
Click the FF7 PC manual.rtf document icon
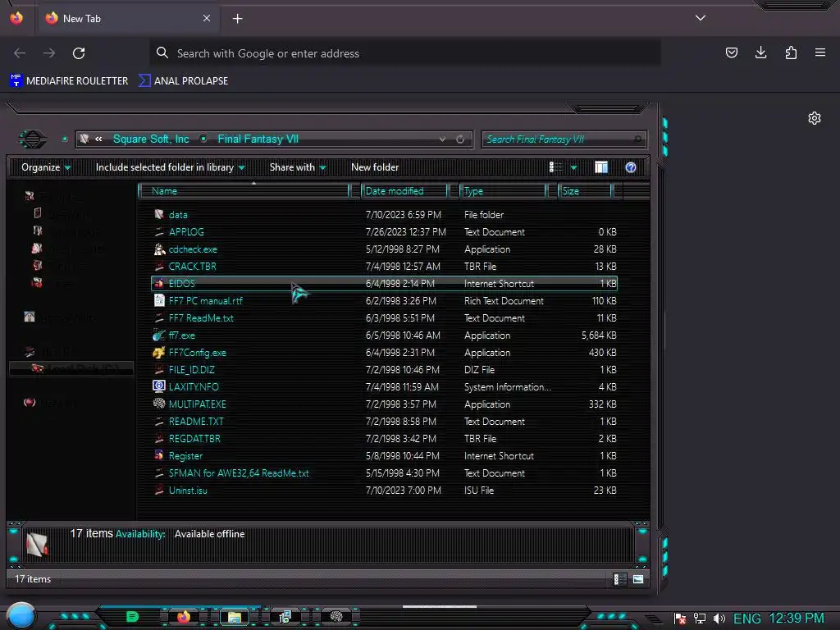point(159,300)
